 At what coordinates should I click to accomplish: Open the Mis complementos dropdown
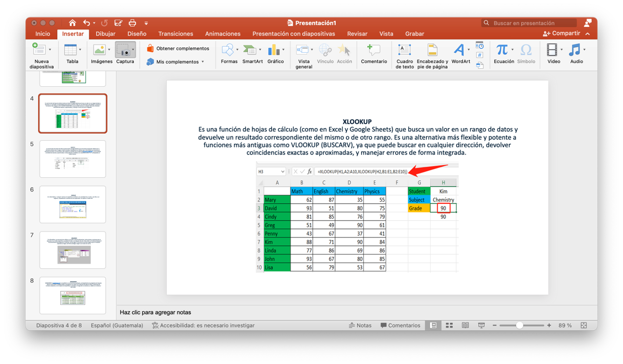(202, 62)
